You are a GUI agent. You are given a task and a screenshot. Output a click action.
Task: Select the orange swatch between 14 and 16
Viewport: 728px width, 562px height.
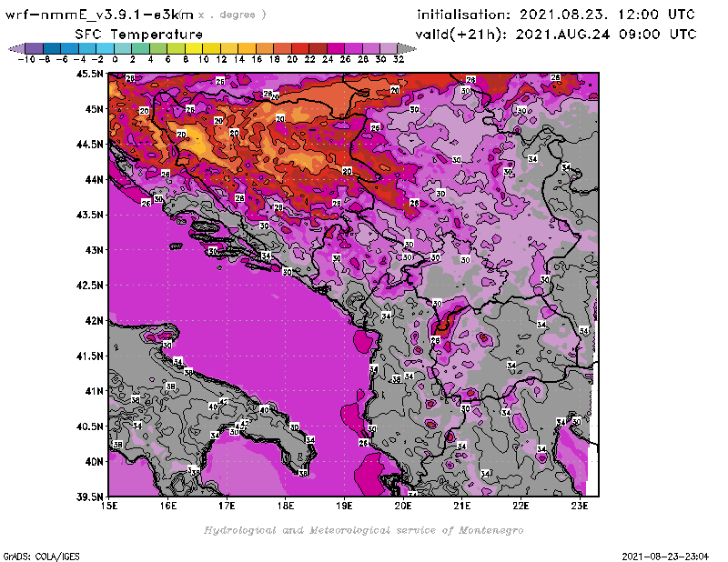[x=247, y=48]
